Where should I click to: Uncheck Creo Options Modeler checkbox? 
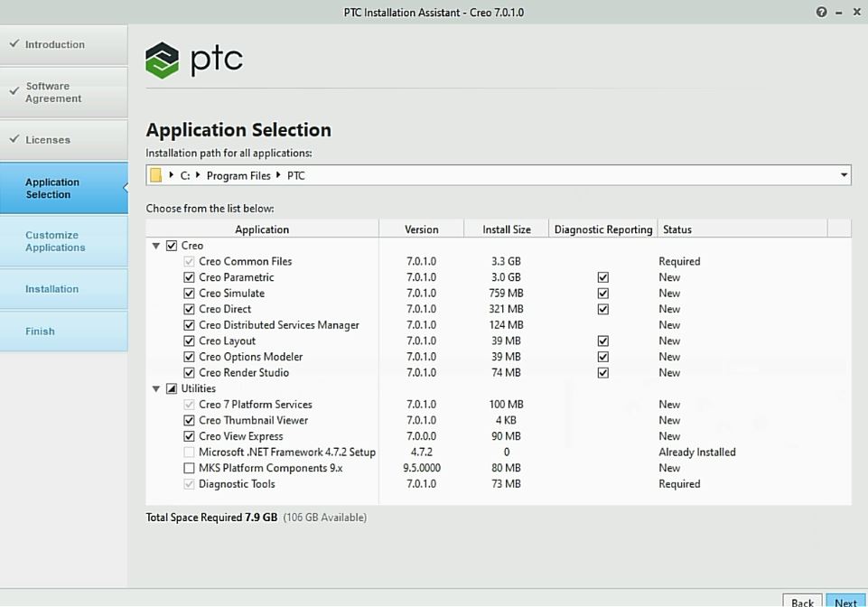190,357
